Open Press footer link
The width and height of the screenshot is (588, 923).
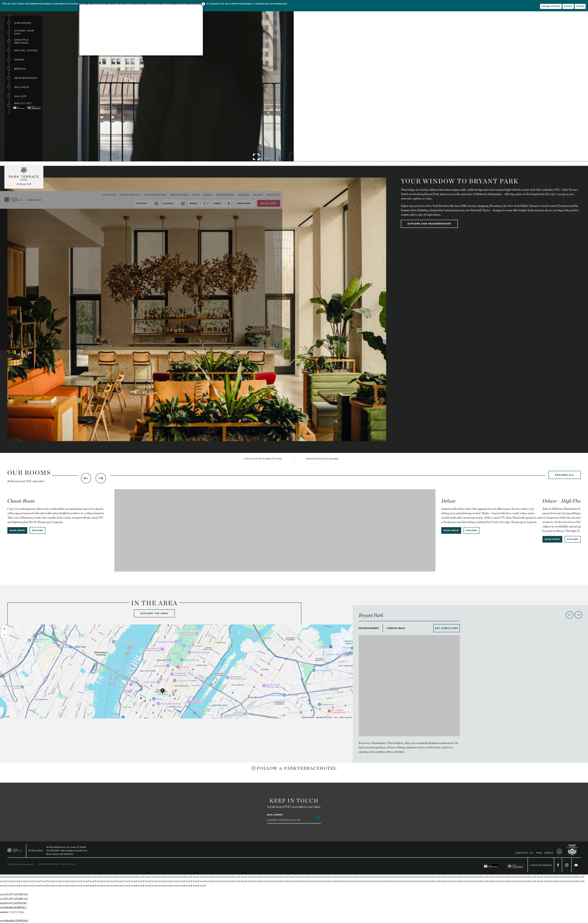point(549,853)
